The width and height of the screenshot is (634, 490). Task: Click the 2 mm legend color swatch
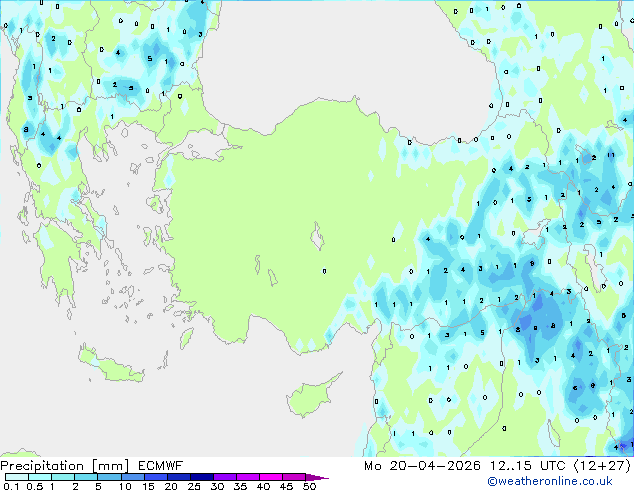(x=86, y=477)
